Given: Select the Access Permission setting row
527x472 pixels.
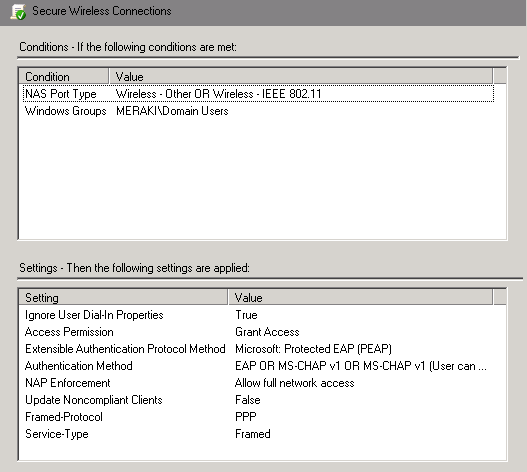Looking at the screenshot, I should 262,332.
